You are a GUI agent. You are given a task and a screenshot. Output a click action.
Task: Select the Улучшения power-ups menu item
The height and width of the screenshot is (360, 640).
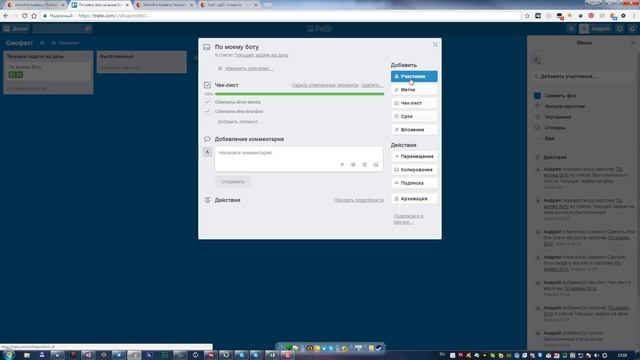click(558, 117)
